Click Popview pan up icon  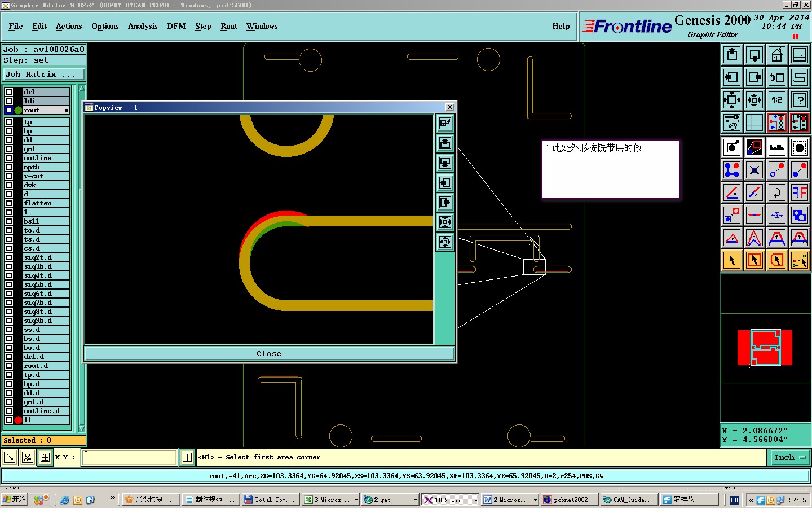point(445,143)
